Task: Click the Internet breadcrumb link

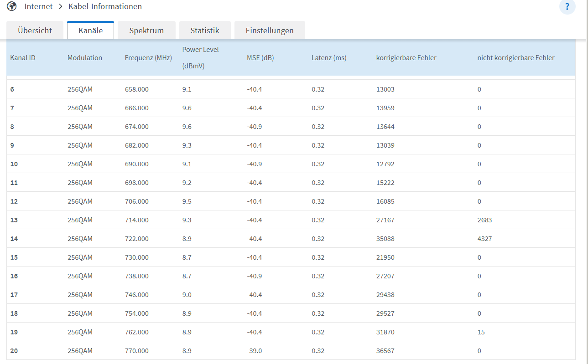Action: point(38,6)
